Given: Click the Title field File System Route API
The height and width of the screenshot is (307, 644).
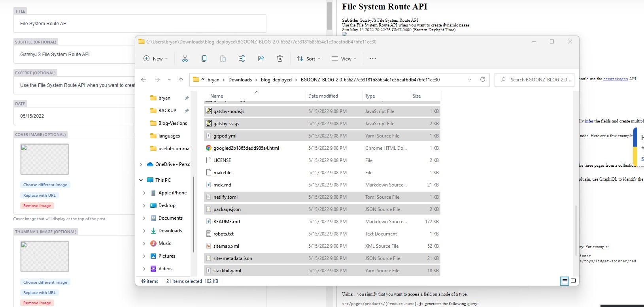Looking at the screenshot, I should pyautogui.click(x=140, y=24).
